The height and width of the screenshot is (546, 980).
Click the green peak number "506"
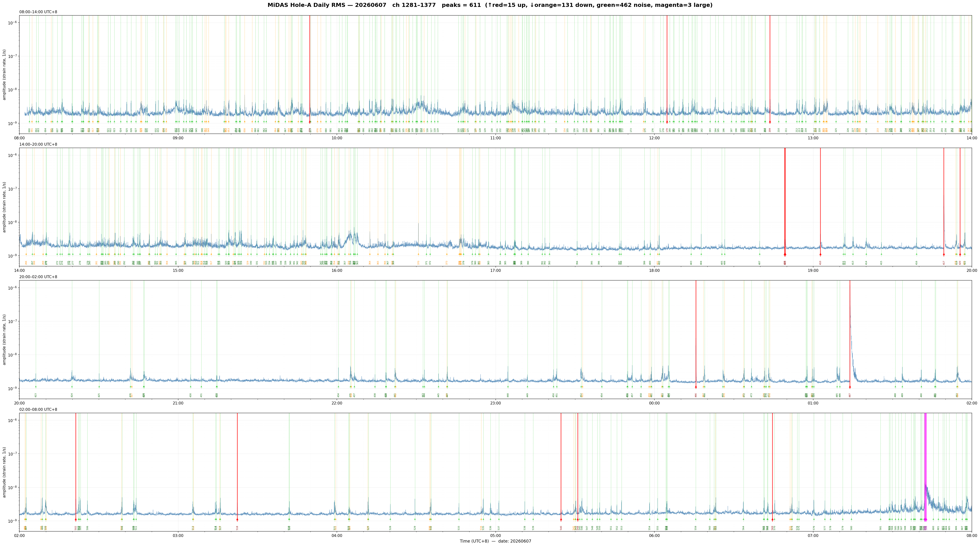click(x=87, y=528)
